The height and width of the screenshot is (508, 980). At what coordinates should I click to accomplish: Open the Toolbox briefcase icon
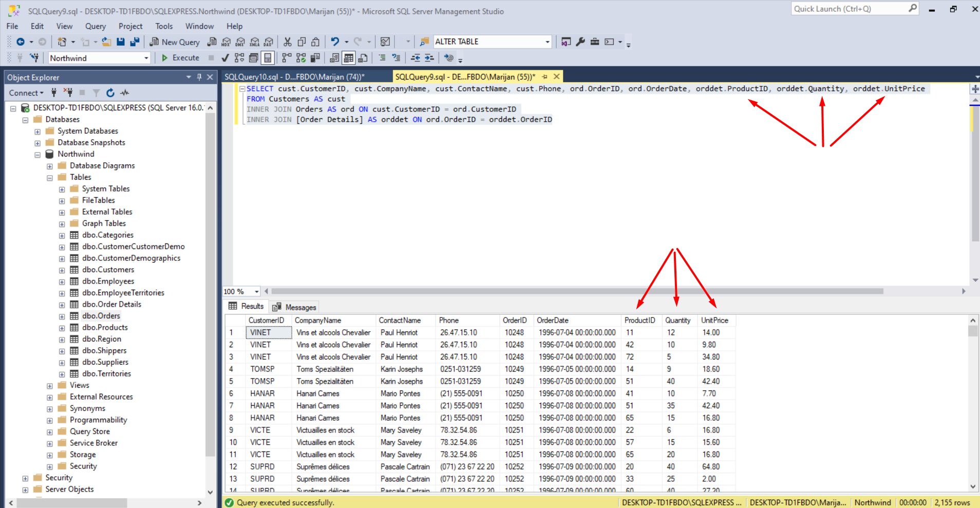595,42
